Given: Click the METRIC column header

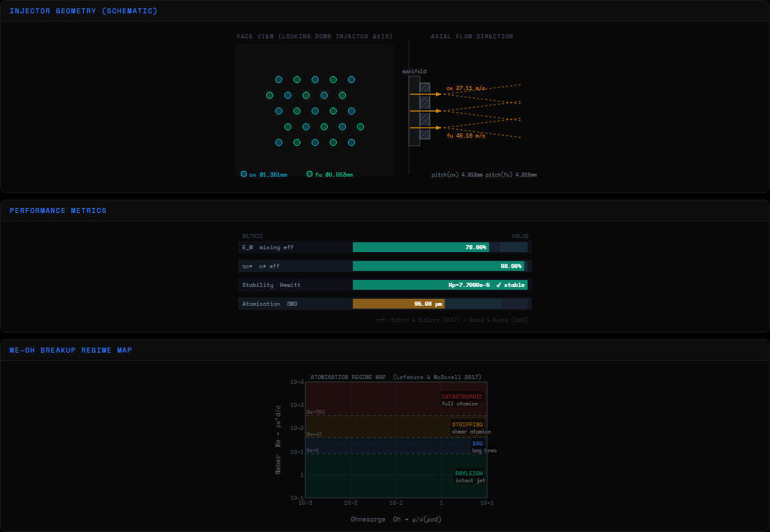Looking at the screenshot, I should tap(252, 236).
